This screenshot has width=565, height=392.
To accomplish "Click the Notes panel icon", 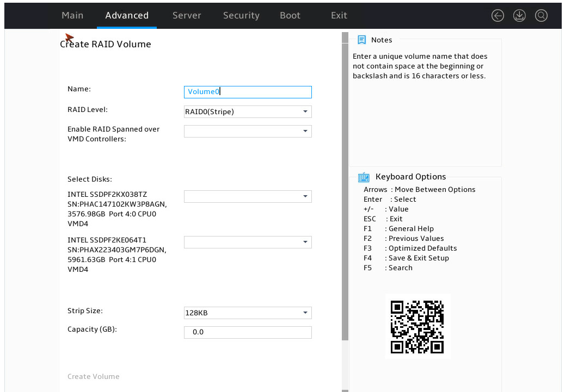I will point(362,40).
